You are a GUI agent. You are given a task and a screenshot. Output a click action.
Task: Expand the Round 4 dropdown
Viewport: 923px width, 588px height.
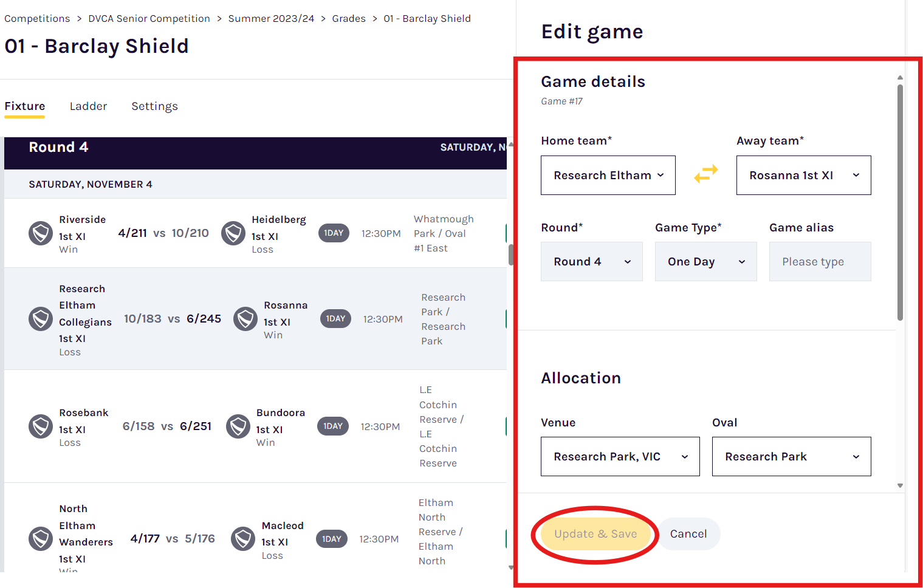coord(592,261)
